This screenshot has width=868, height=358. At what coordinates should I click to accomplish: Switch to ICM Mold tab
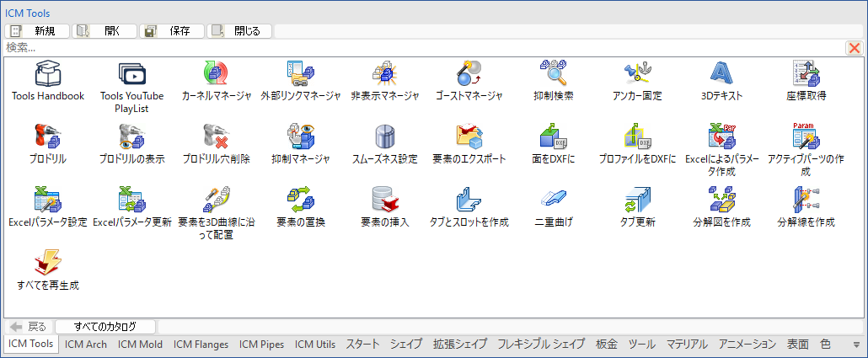pyautogui.click(x=140, y=345)
